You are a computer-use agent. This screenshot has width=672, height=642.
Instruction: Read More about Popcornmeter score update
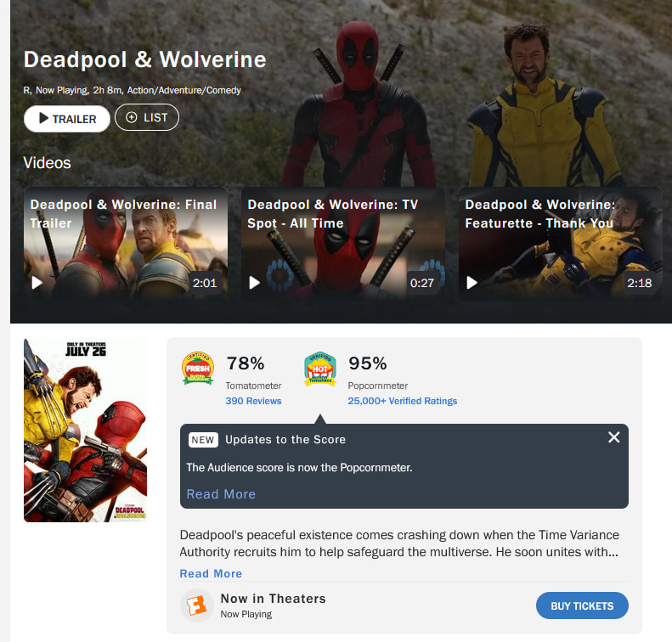pyautogui.click(x=221, y=494)
